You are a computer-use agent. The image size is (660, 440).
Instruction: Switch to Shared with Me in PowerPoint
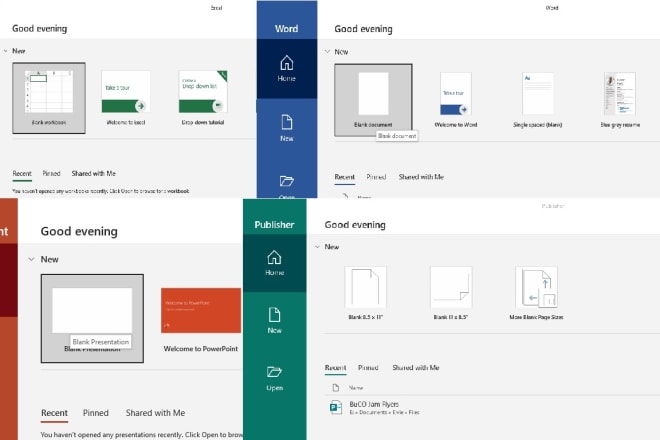[x=155, y=413]
